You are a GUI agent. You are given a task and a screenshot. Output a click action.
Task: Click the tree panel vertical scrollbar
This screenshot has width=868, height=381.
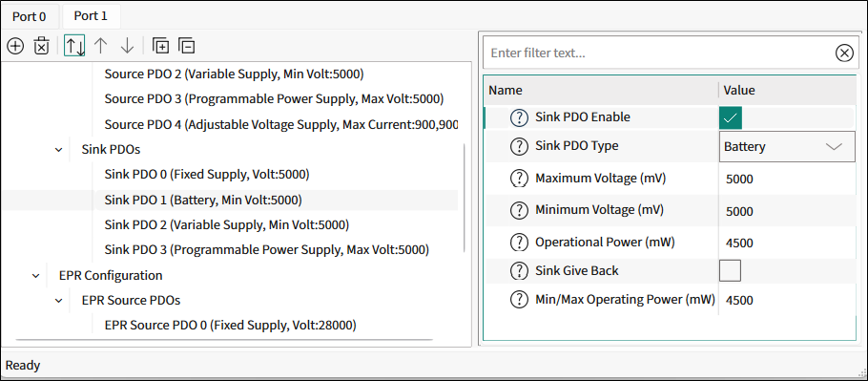coord(464,197)
